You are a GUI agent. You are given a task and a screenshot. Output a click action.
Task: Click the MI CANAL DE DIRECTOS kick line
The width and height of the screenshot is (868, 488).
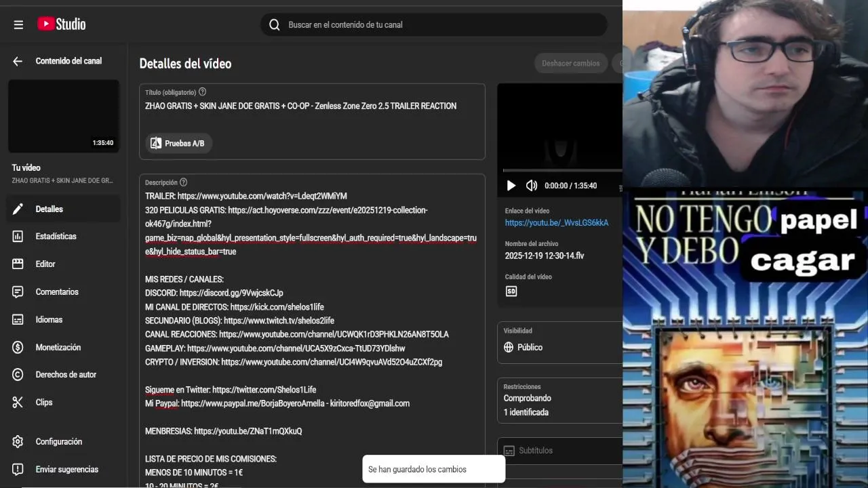235,307
